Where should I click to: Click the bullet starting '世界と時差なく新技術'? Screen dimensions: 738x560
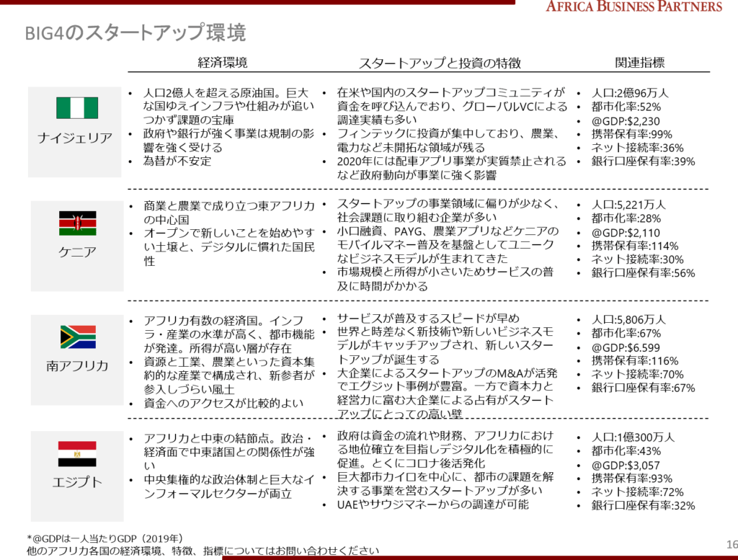pos(445,345)
